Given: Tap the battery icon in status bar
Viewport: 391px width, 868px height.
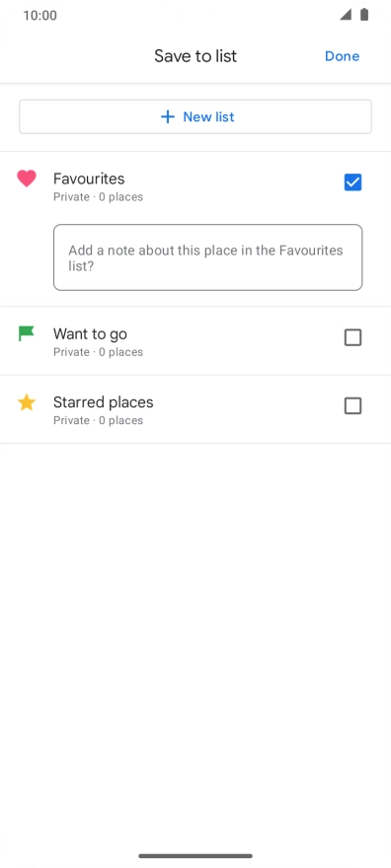Looking at the screenshot, I should point(364,15).
